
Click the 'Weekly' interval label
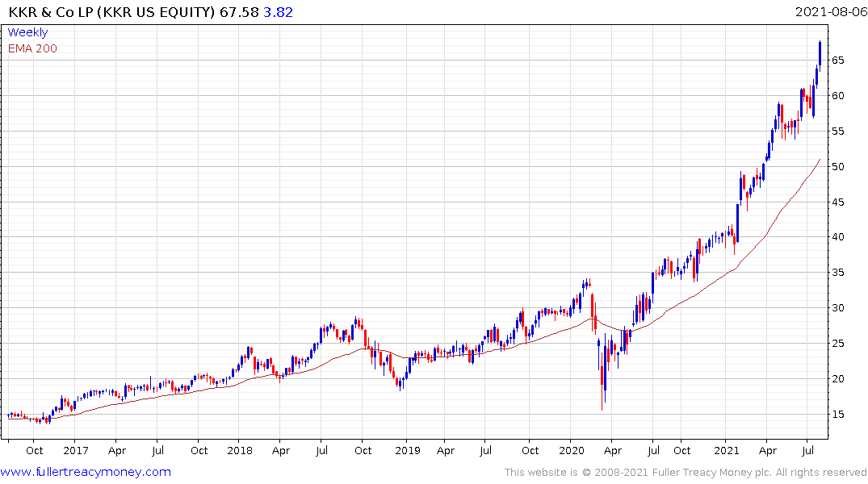[27, 32]
